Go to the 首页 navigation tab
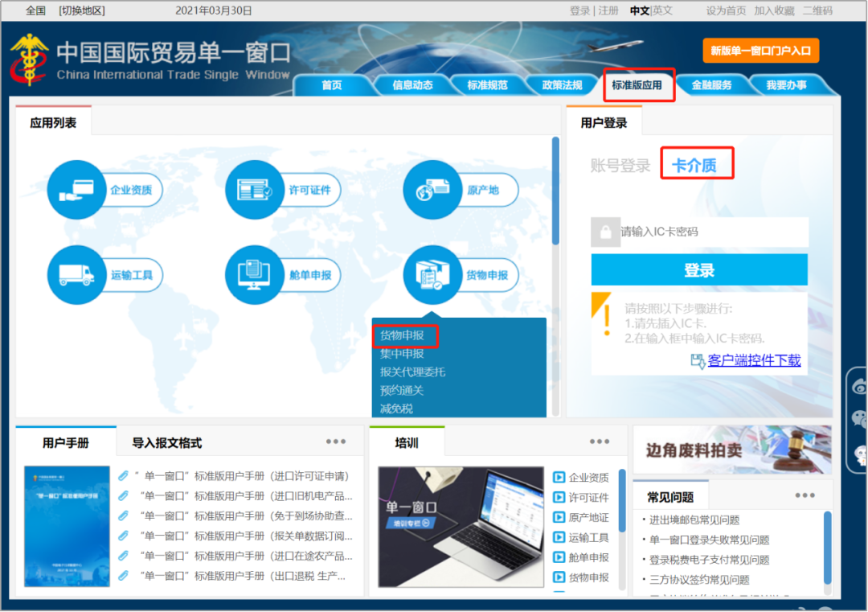This screenshot has width=868, height=612. point(332,84)
